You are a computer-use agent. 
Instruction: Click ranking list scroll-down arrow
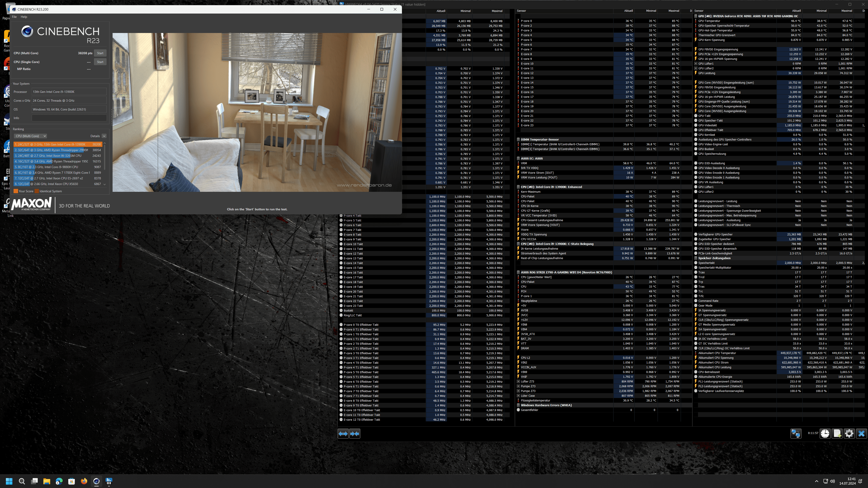click(x=104, y=184)
